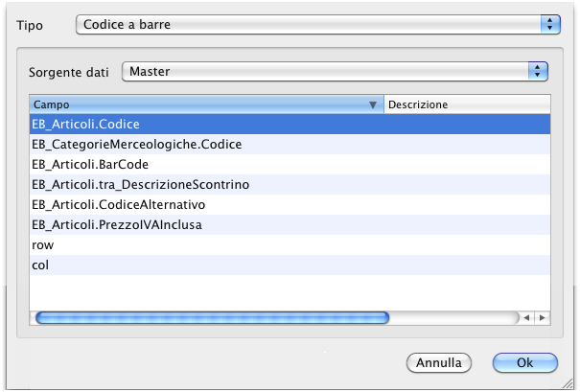Click the Tipo dropdown stepper arrows
This screenshot has width=580, height=392.
549,25
